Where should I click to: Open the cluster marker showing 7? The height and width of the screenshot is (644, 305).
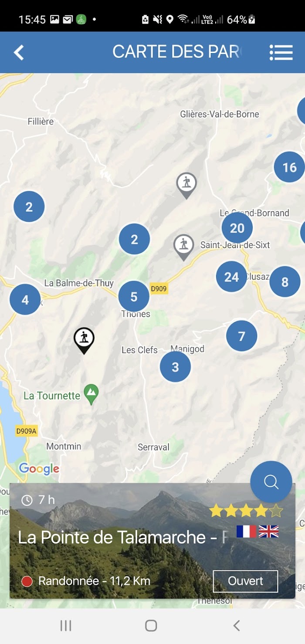(x=241, y=336)
